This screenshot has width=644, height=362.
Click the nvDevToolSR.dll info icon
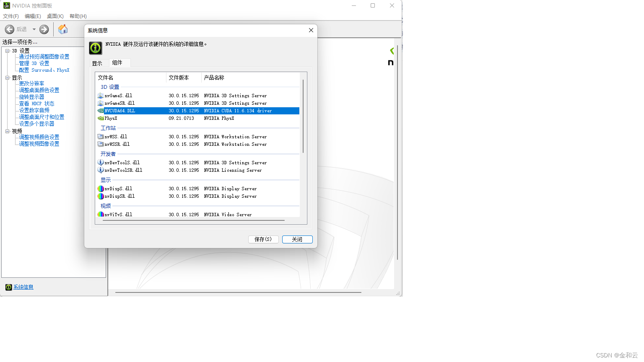pos(101,170)
